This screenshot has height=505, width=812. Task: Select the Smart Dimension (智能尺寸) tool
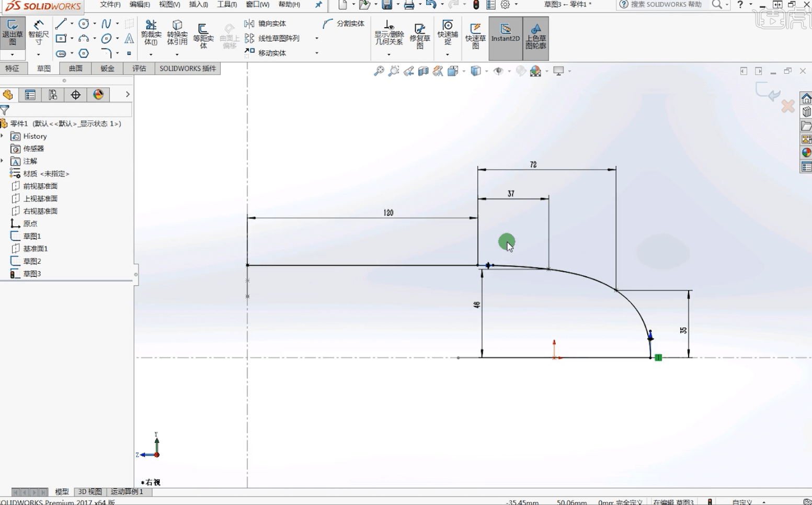pyautogui.click(x=39, y=33)
